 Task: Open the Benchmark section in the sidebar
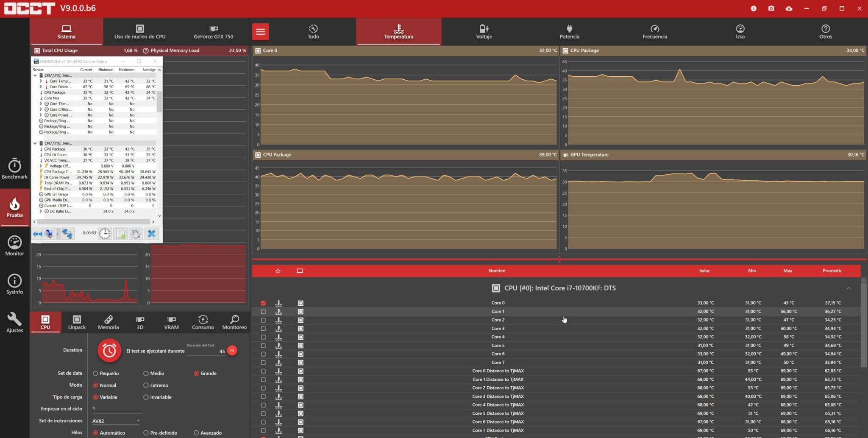pyautogui.click(x=14, y=168)
